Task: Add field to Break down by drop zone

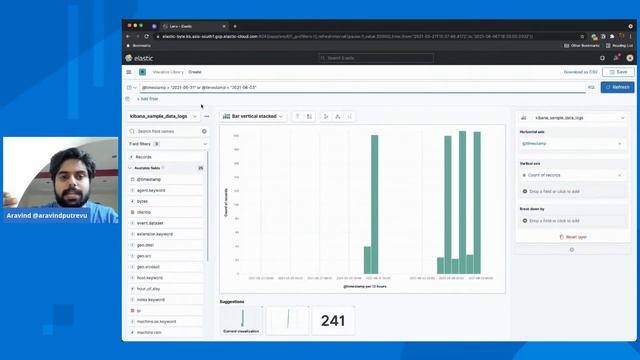Action: 572,221
